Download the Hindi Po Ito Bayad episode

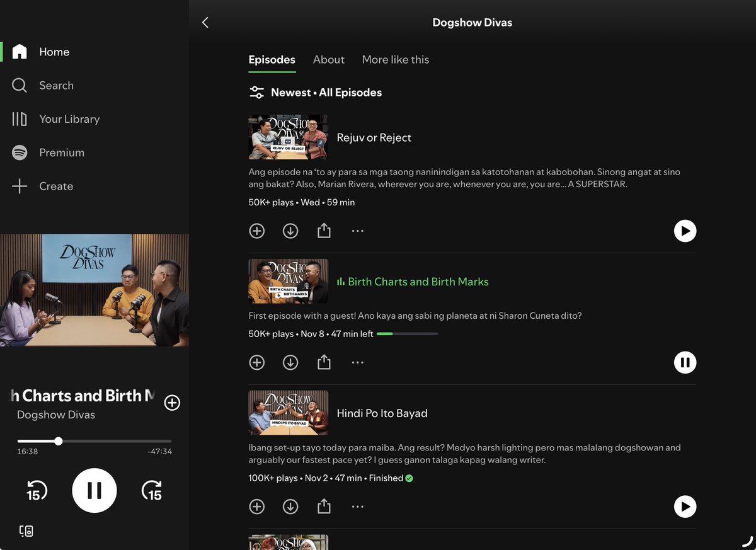click(x=290, y=507)
